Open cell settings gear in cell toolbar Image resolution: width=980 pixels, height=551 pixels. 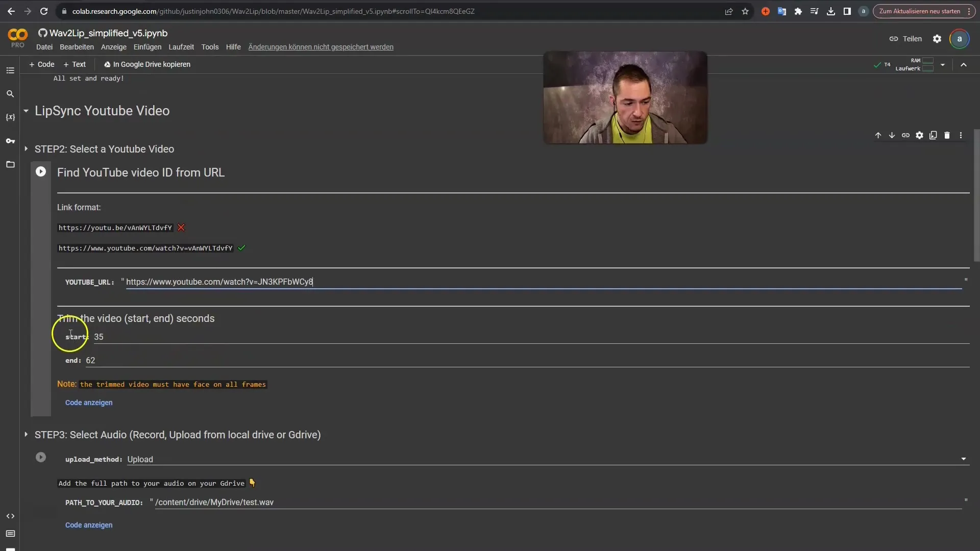click(x=919, y=135)
